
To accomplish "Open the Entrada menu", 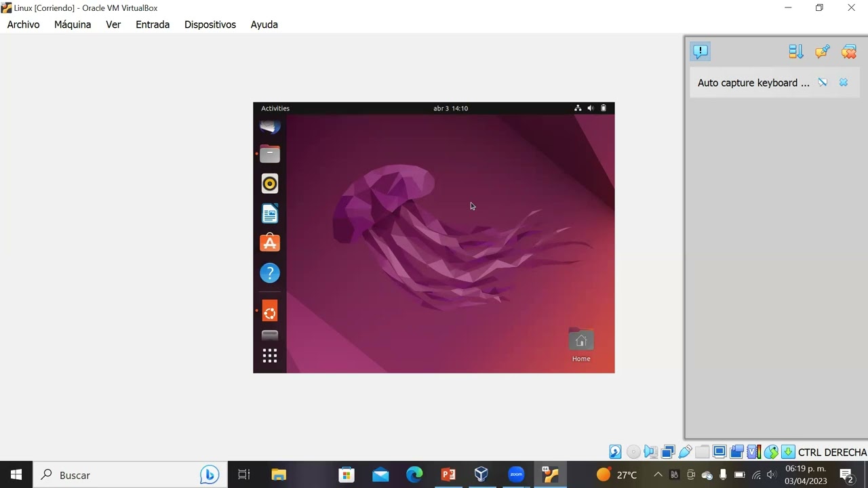I will (153, 24).
